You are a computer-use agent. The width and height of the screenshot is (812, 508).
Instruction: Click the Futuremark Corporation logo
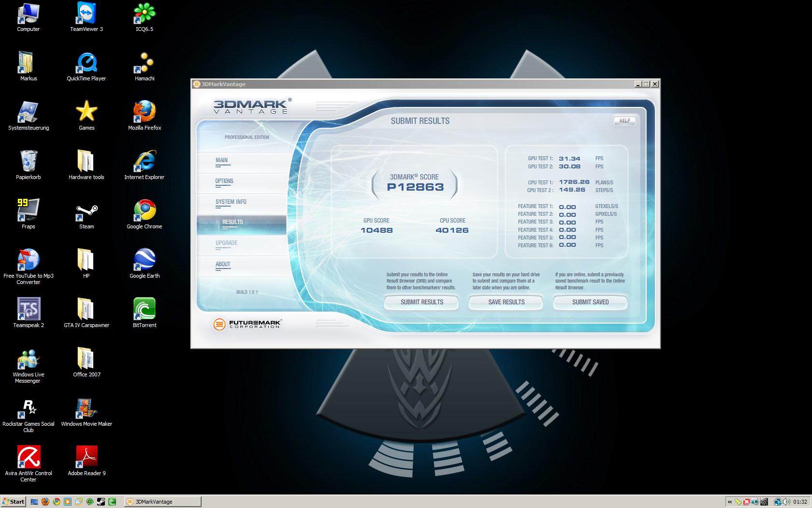pos(247,324)
